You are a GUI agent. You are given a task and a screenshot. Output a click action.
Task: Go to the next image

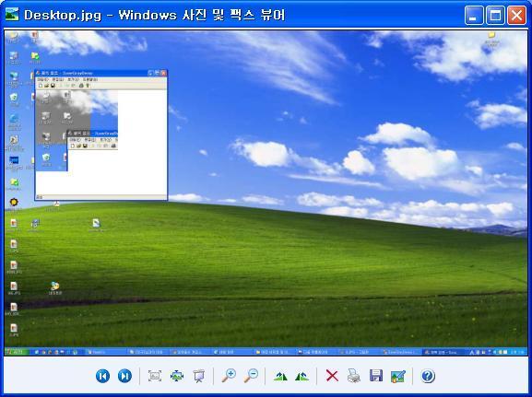(x=124, y=376)
